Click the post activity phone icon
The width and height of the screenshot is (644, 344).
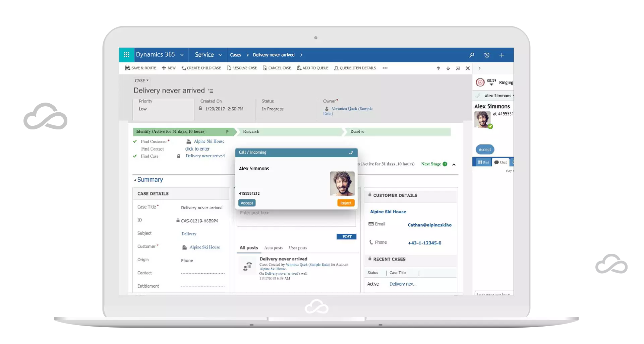tap(247, 267)
